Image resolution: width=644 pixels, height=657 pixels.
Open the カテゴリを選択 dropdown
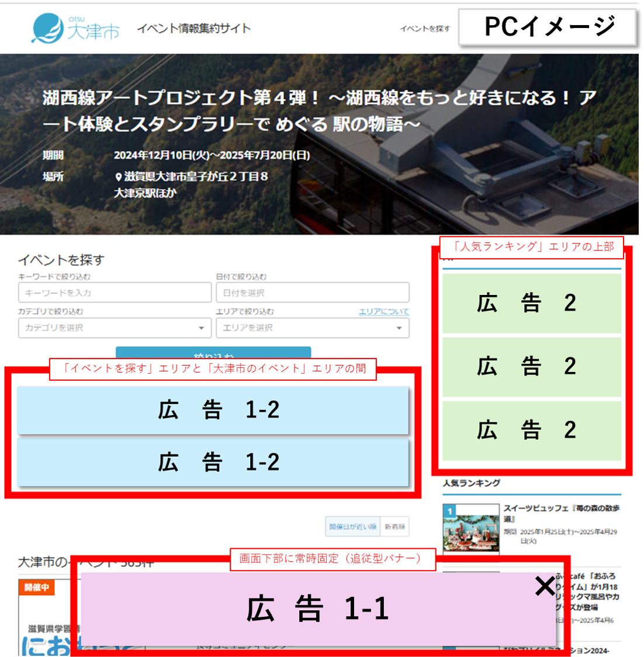coord(114,328)
